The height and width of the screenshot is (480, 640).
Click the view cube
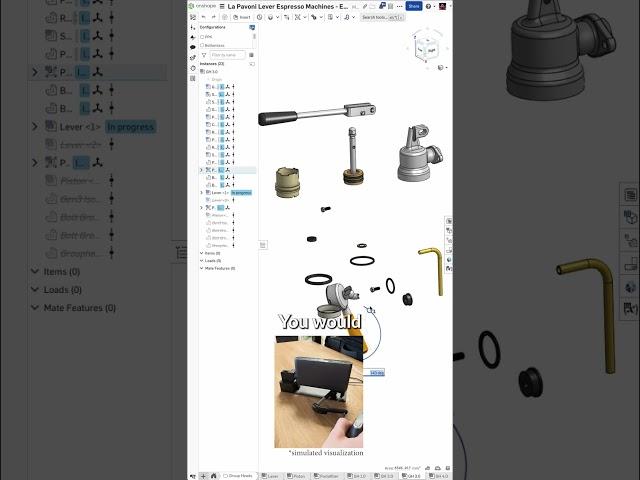427,47
